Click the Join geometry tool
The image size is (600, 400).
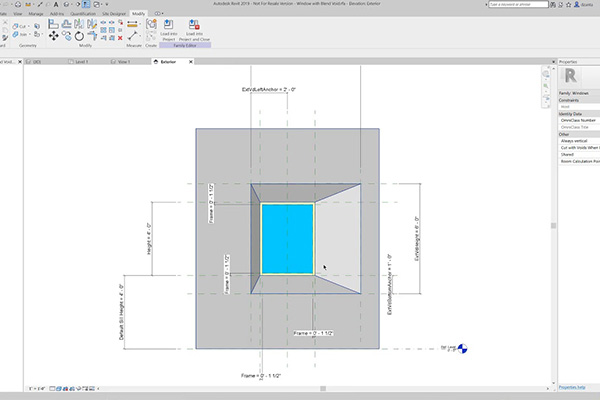coord(19,34)
